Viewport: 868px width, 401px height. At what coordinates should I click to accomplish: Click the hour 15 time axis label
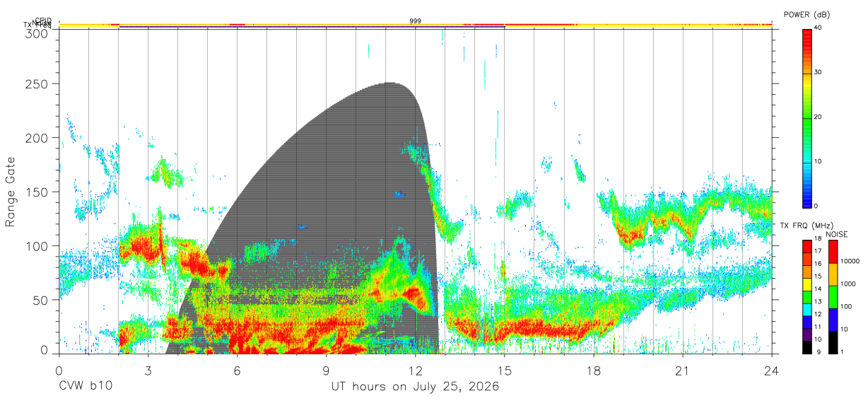pyautogui.click(x=505, y=371)
